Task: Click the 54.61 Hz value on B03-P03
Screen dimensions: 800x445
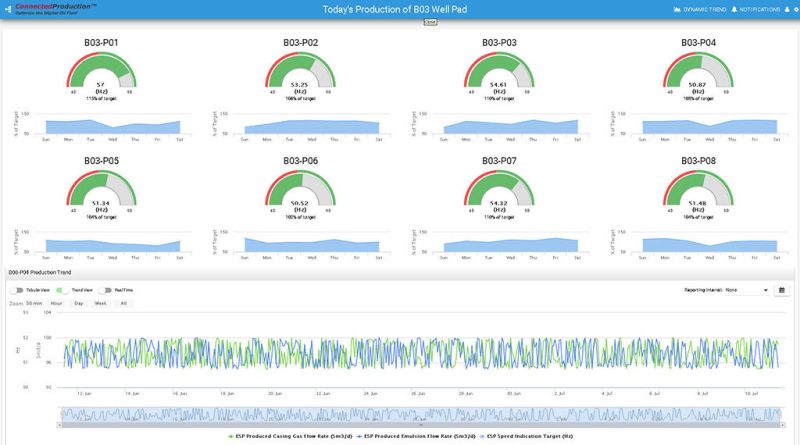Action: pyautogui.click(x=498, y=85)
